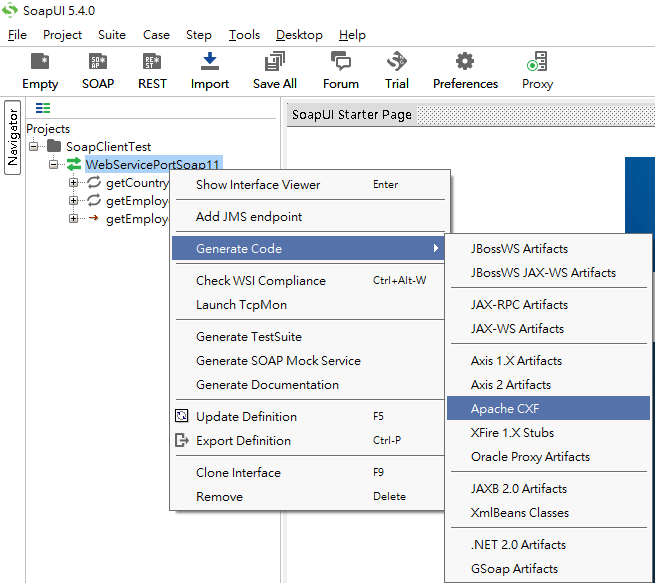The image size is (655, 583).
Task: Expand the getCountry operation node
Action: pyautogui.click(x=73, y=182)
